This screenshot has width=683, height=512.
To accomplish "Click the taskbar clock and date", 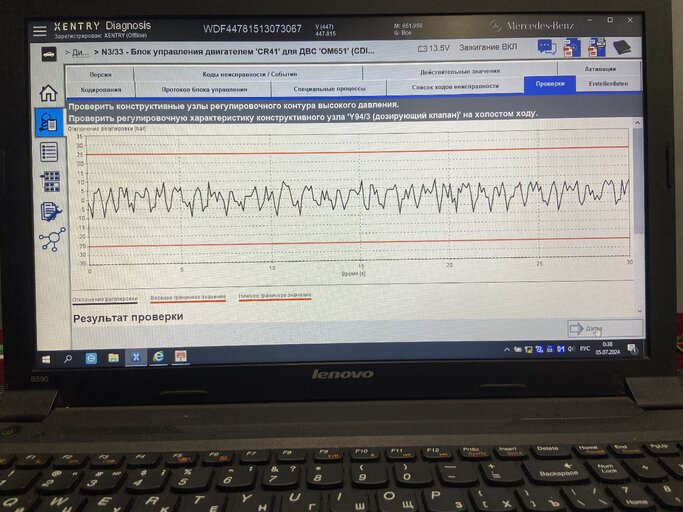I will pyautogui.click(x=607, y=349).
